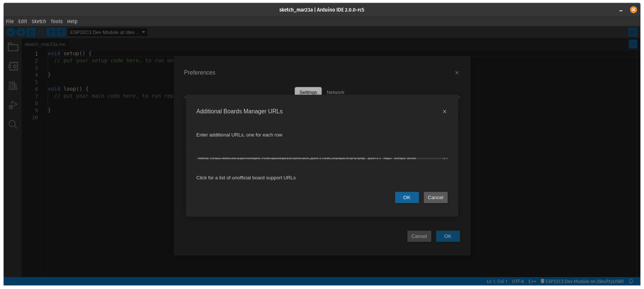Click the Start Debugging toolbar icon

[x=41, y=32]
